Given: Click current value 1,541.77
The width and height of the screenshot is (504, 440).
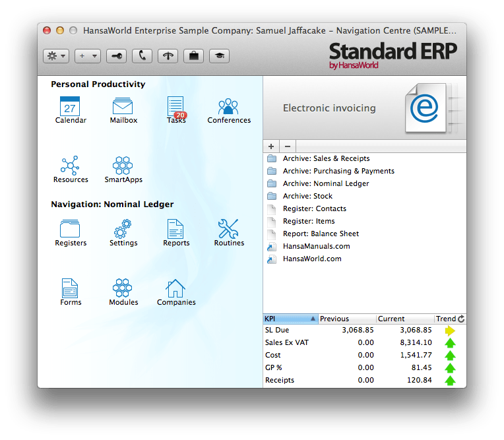Looking at the screenshot, I should point(416,355).
